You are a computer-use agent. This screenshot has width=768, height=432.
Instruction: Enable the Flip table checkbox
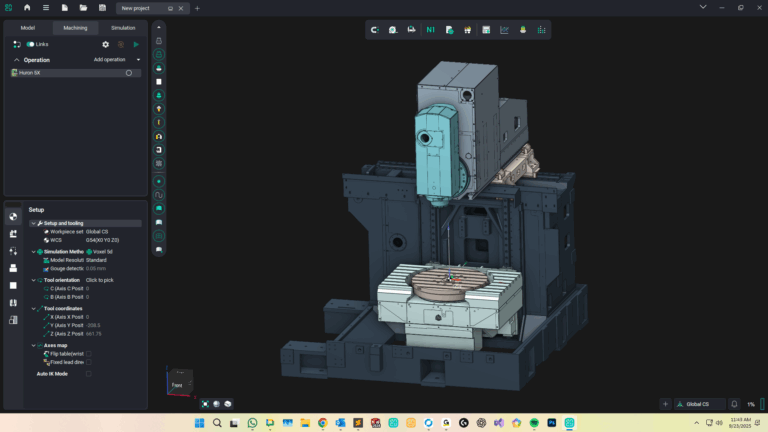88,354
